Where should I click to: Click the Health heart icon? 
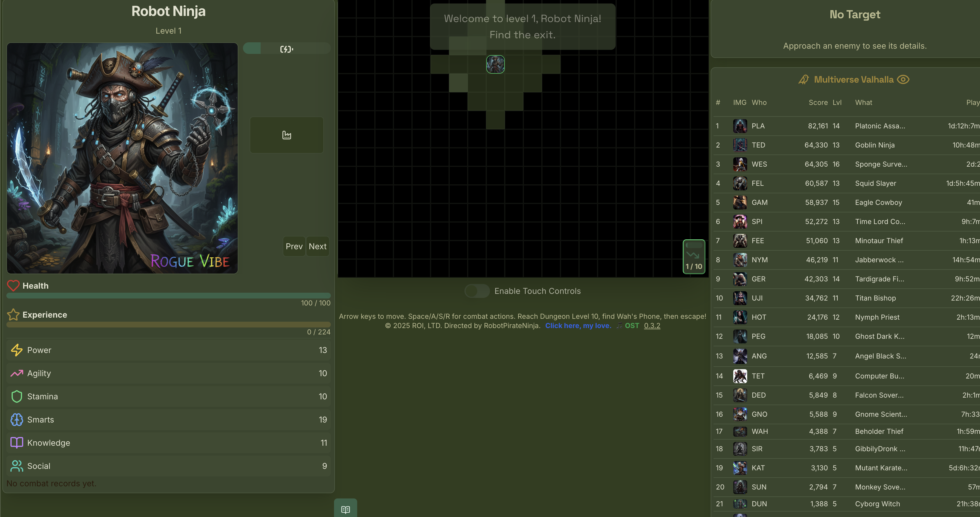(x=13, y=285)
